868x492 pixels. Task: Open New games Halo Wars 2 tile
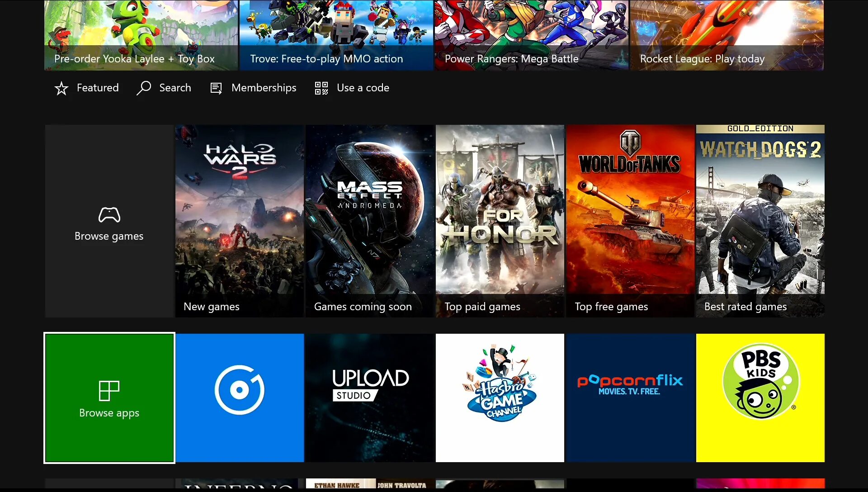pos(240,221)
